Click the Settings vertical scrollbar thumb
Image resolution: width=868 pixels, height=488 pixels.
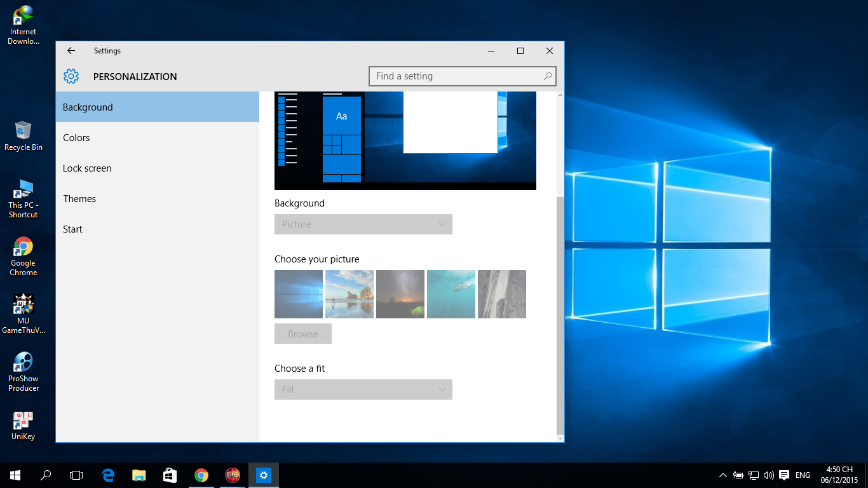[560, 315]
